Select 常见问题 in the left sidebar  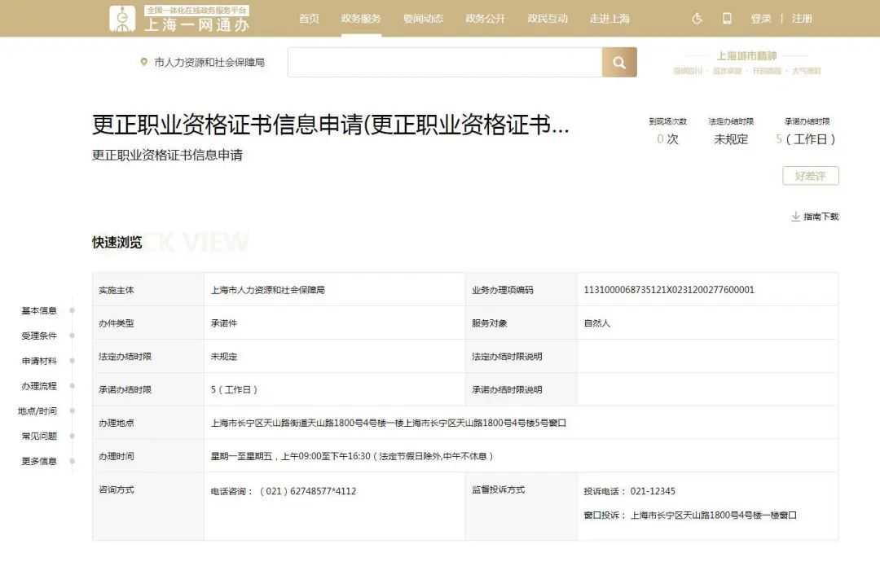tap(39, 437)
